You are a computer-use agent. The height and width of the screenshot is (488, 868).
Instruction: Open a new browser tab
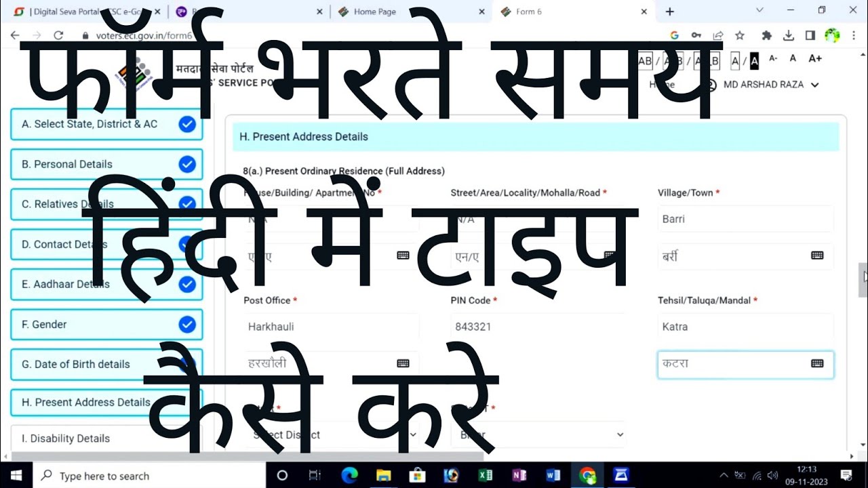(x=670, y=12)
